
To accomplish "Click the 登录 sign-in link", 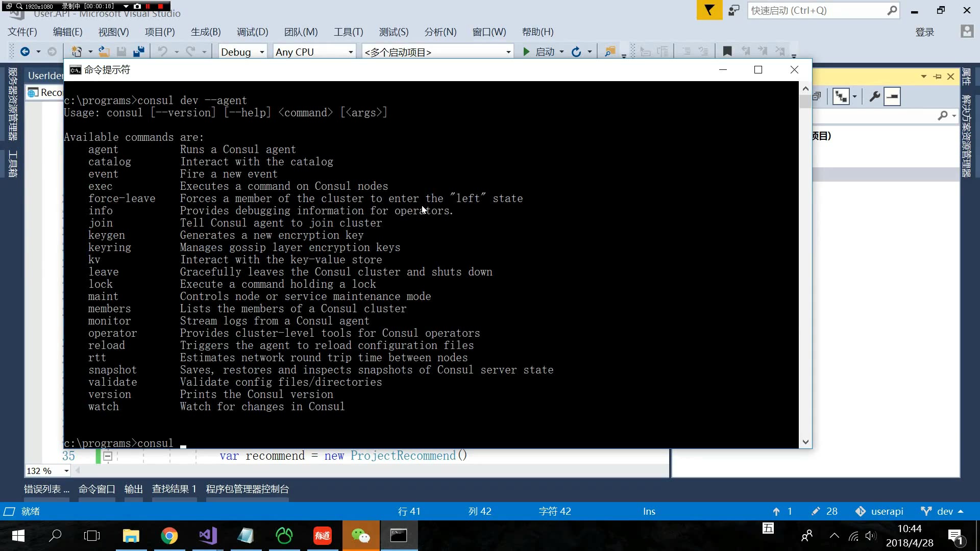I will [x=924, y=32].
